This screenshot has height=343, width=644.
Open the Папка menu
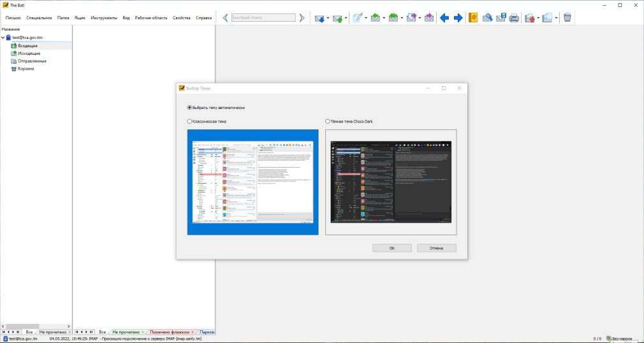pyautogui.click(x=63, y=18)
